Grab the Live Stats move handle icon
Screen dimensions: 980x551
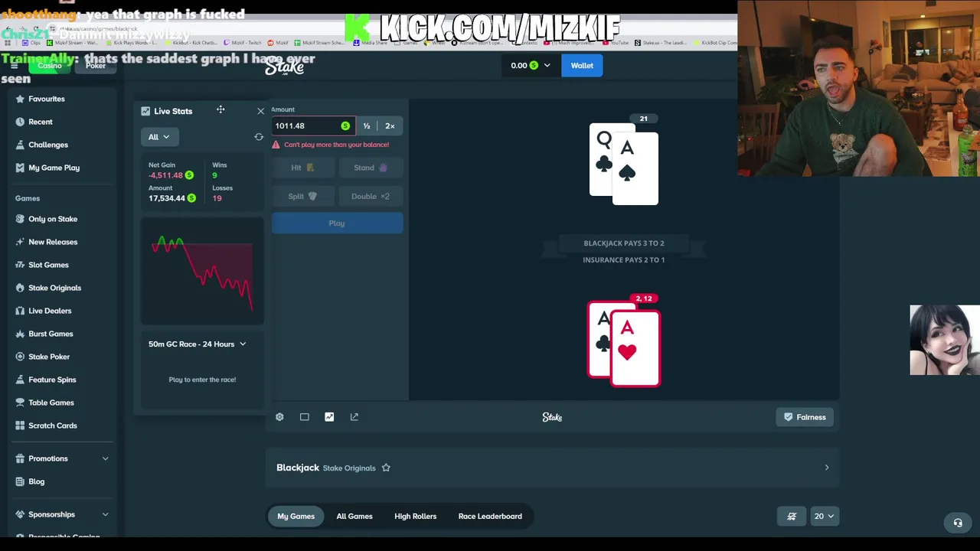pos(220,110)
